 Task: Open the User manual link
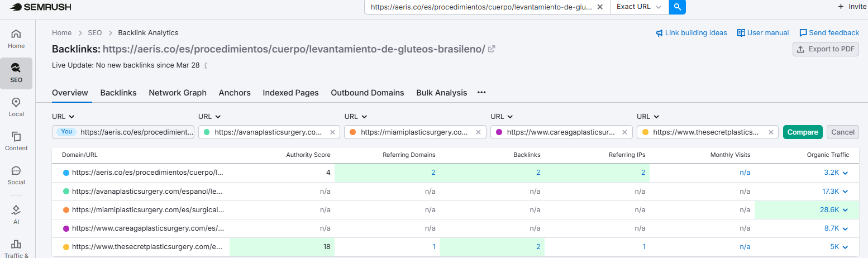tap(763, 33)
